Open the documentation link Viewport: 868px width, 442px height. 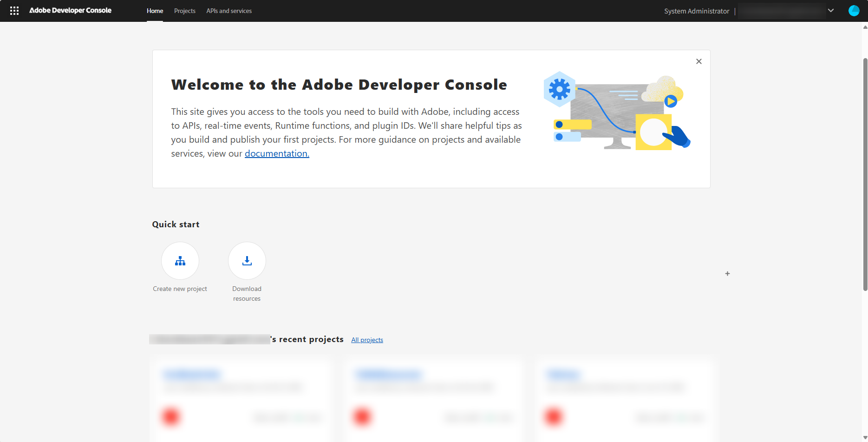(277, 153)
